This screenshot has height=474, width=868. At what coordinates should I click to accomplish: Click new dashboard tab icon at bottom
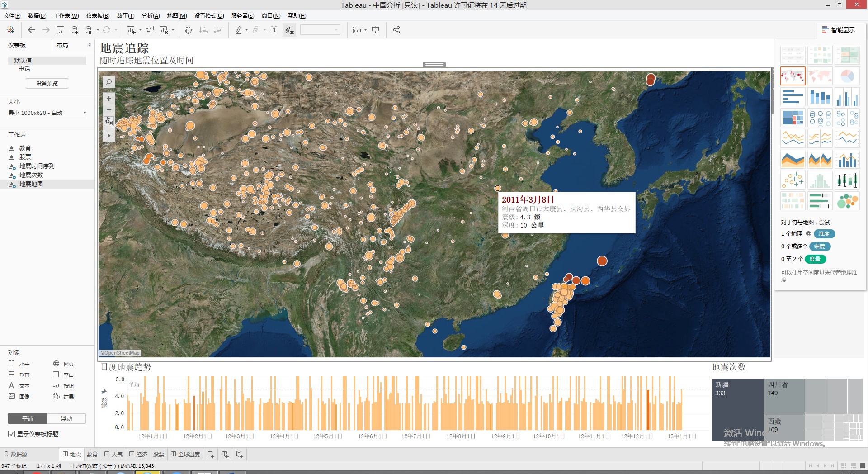pos(225,455)
